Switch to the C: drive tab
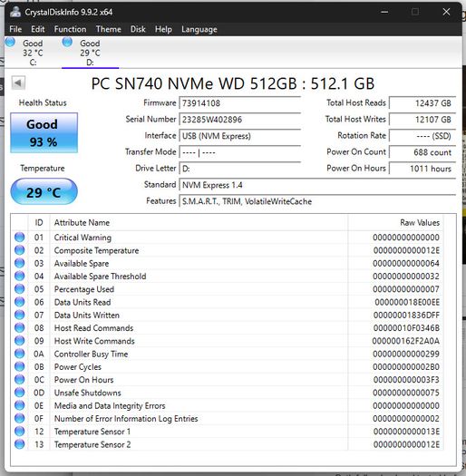The width and height of the screenshot is (466, 476). click(x=33, y=53)
